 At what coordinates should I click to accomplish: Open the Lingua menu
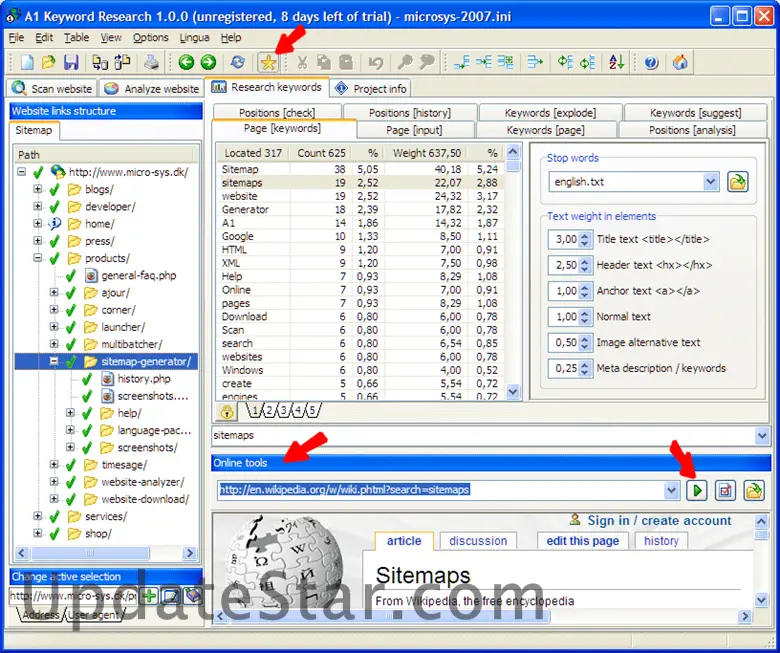[x=195, y=38]
